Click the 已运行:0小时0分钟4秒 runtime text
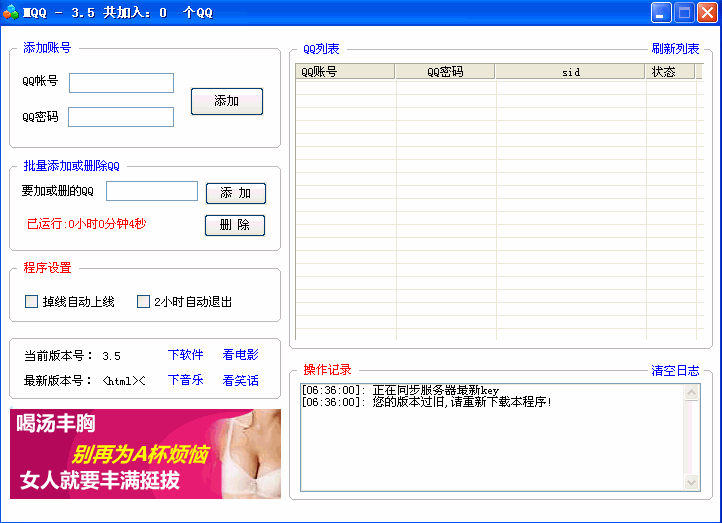This screenshot has height=523, width=722. [x=86, y=224]
